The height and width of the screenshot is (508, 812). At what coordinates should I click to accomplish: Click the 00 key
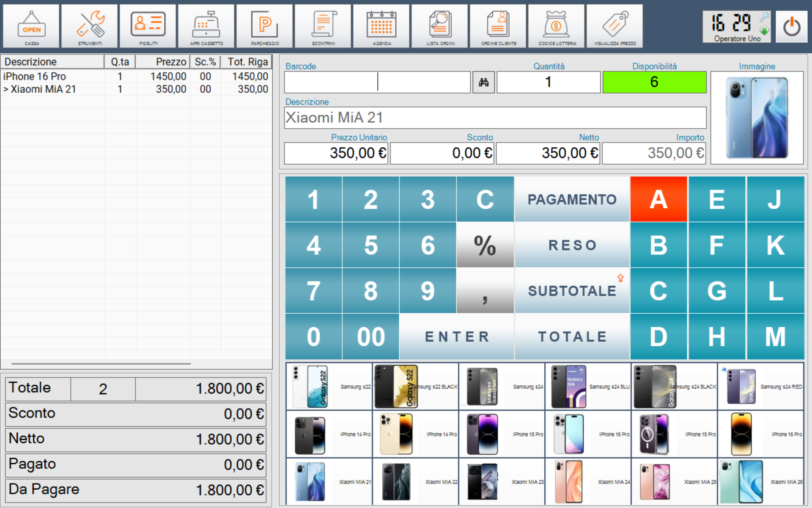point(371,337)
